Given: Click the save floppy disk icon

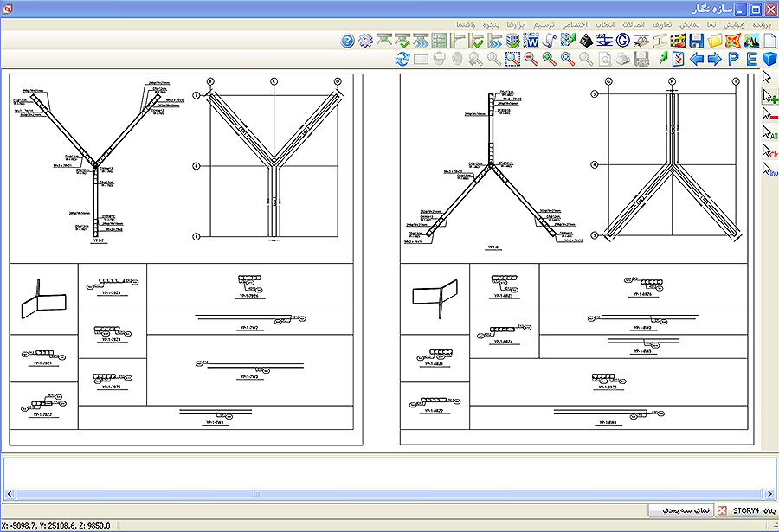Looking at the screenshot, I should [x=696, y=41].
